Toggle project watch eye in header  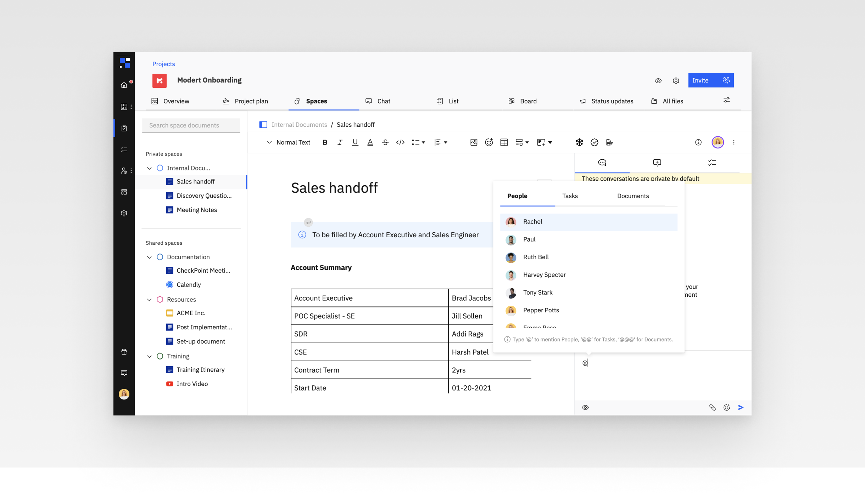[x=658, y=81]
